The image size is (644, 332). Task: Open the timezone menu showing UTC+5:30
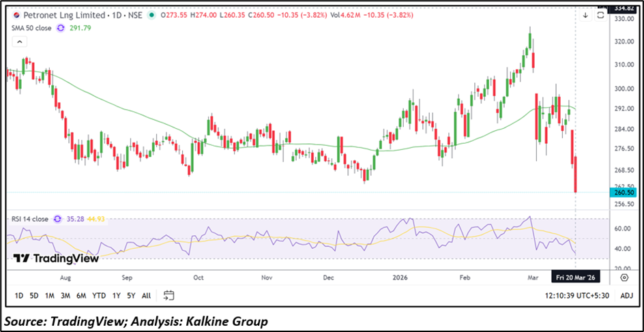point(577,295)
